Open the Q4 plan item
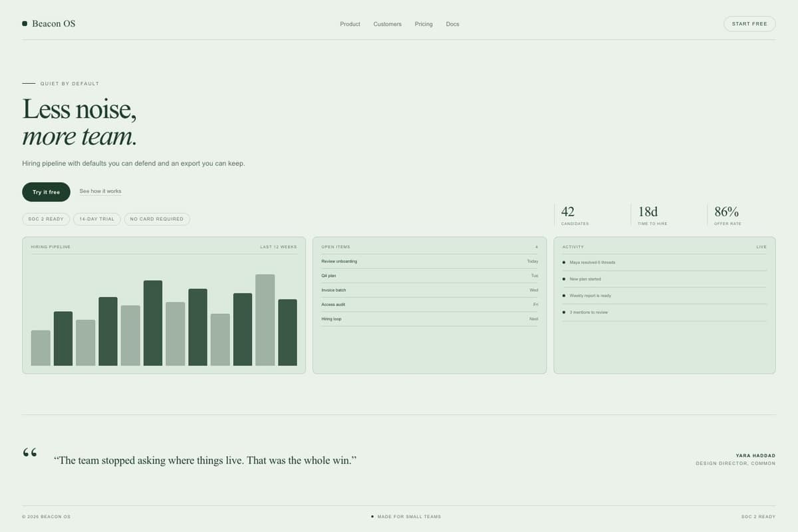The height and width of the screenshot is (532, 798). (x=430, y=275)
